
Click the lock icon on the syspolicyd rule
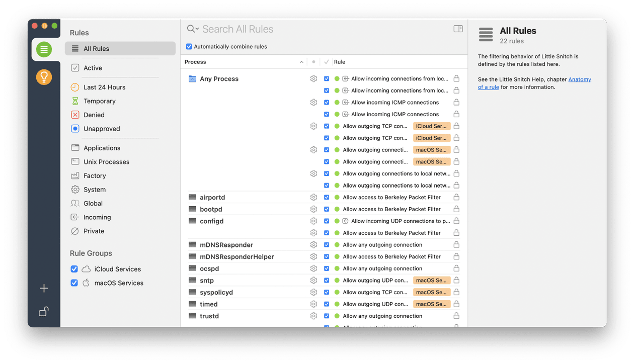tap(456, 292)
